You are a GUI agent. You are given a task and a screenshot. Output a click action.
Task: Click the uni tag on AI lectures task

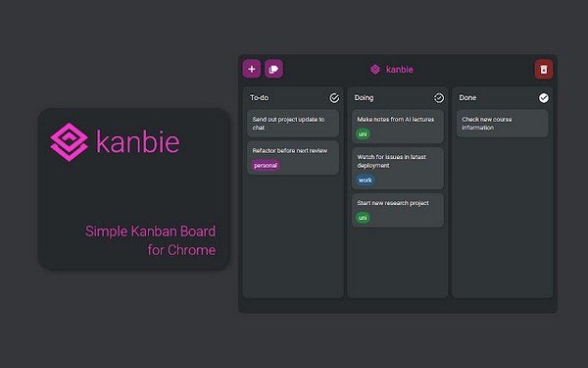(363, 134)
